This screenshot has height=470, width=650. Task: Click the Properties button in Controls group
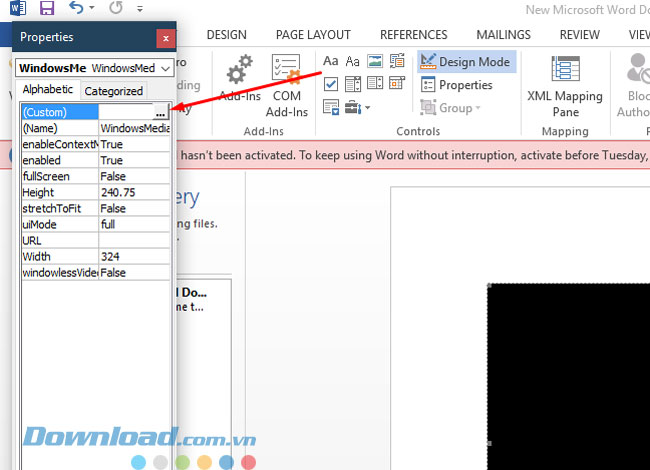pos(456,85)
